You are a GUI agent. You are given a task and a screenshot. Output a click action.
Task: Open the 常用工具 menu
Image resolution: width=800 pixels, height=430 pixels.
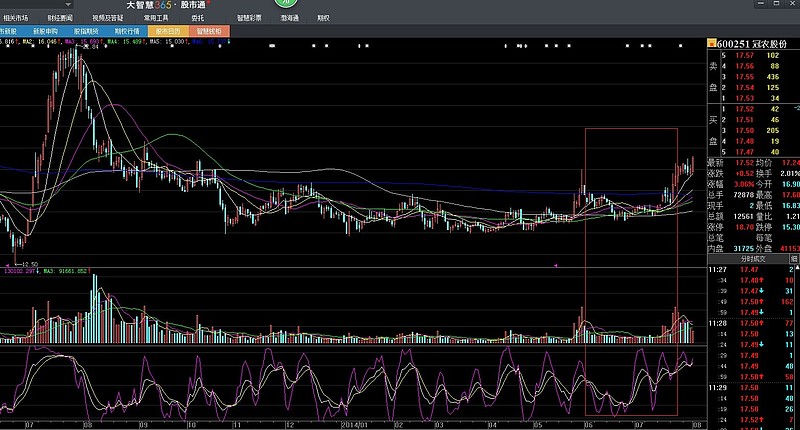[x=156, y=18]
